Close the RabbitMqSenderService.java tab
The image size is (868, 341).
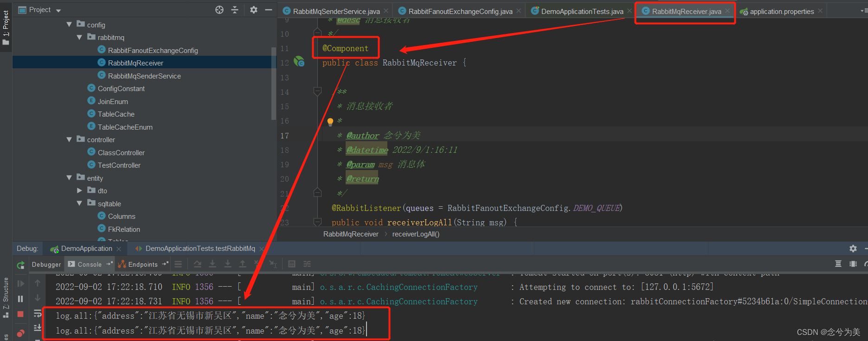(386, 11)
